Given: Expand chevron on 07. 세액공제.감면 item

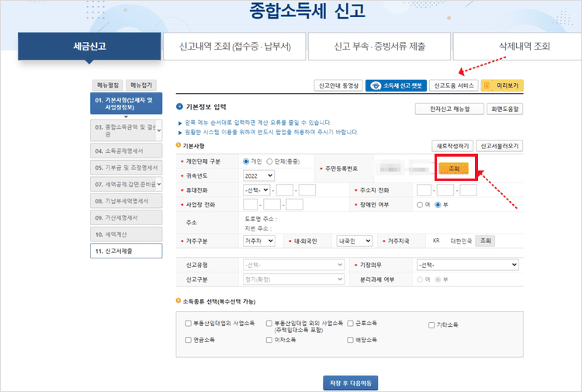Looking at the screenshot, I should click(159, 184).
